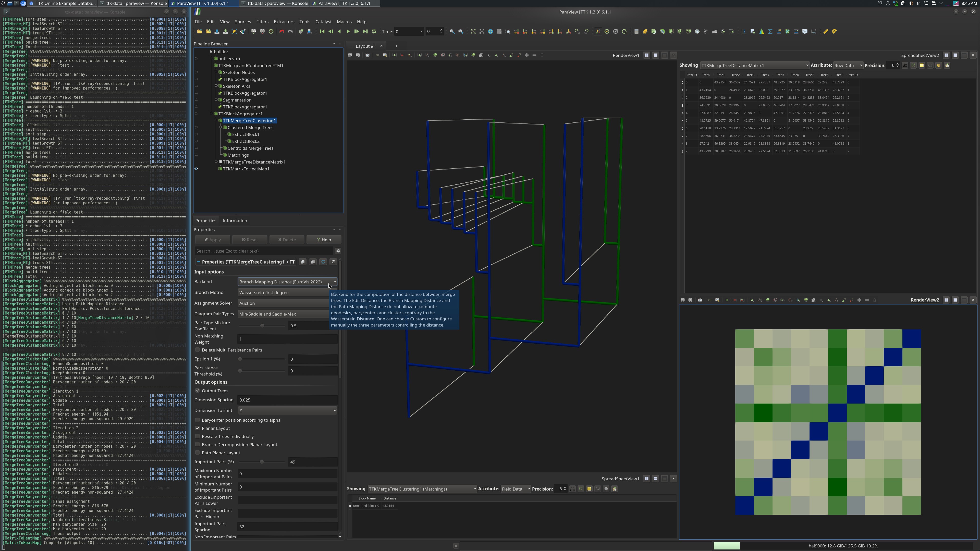This screenshot has height=551, width=980.
Task: Click the Apply button
Action: (213, 240)
